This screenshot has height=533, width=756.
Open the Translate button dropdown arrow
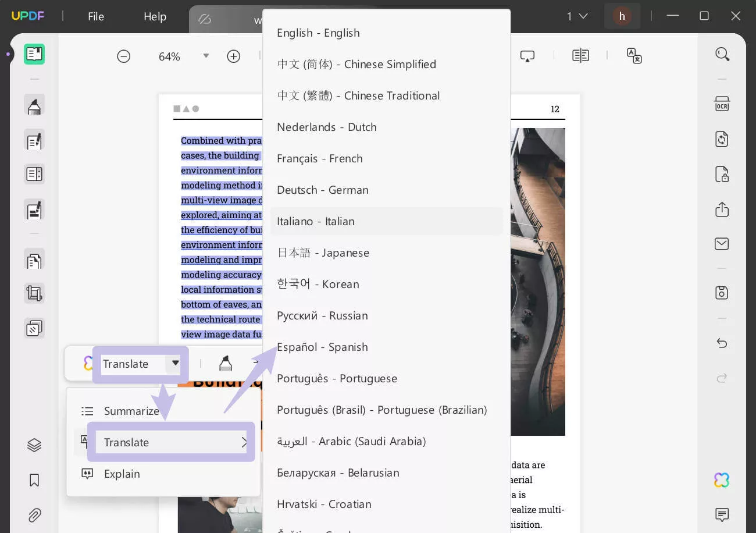(x=175, y=364)
